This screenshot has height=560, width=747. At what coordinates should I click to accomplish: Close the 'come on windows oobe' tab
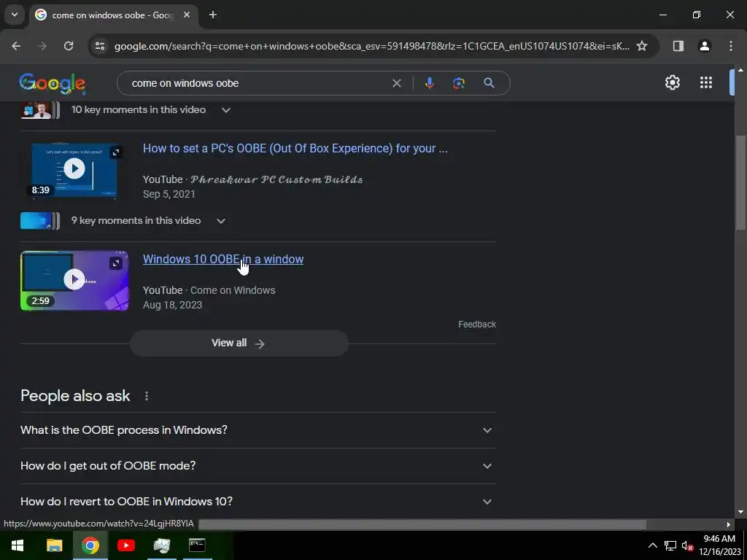[187, 15]
